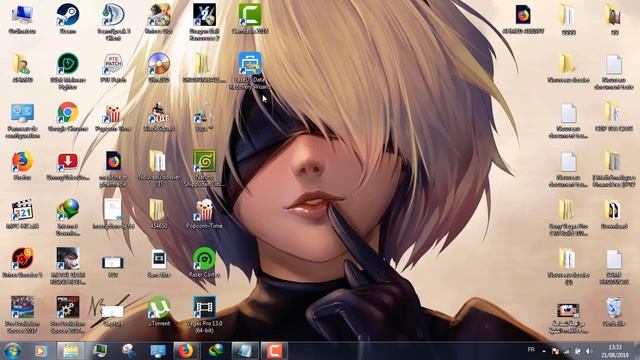This screenshot has height=360, width=640.
Task: Open the Popcorn-Time shortcut beside folder 454650
Action: [x=204, y=213]
